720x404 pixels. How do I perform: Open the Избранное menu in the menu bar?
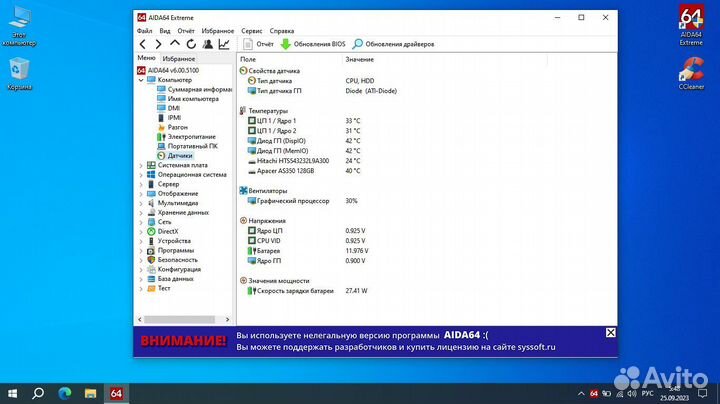click(x=218, y=31)
